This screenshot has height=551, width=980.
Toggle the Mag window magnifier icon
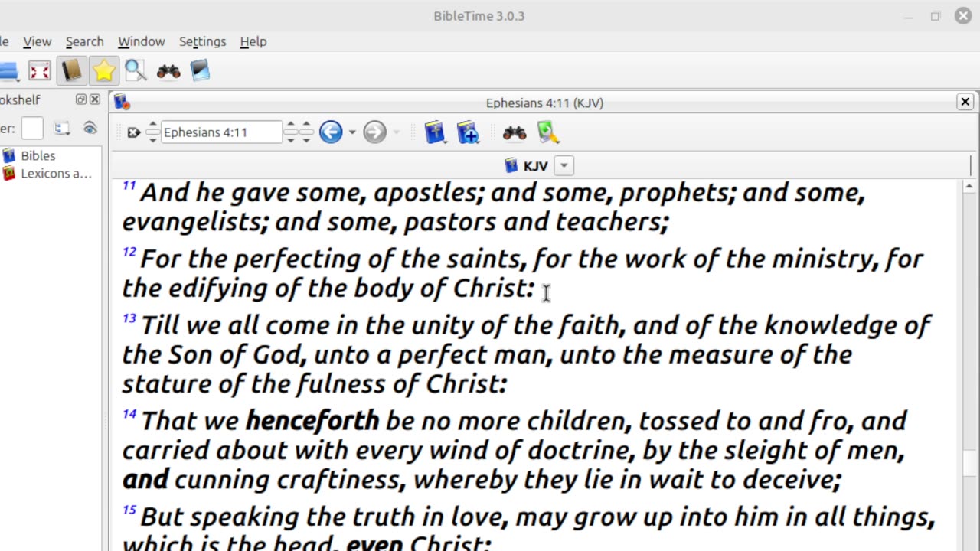coord(136,71)
